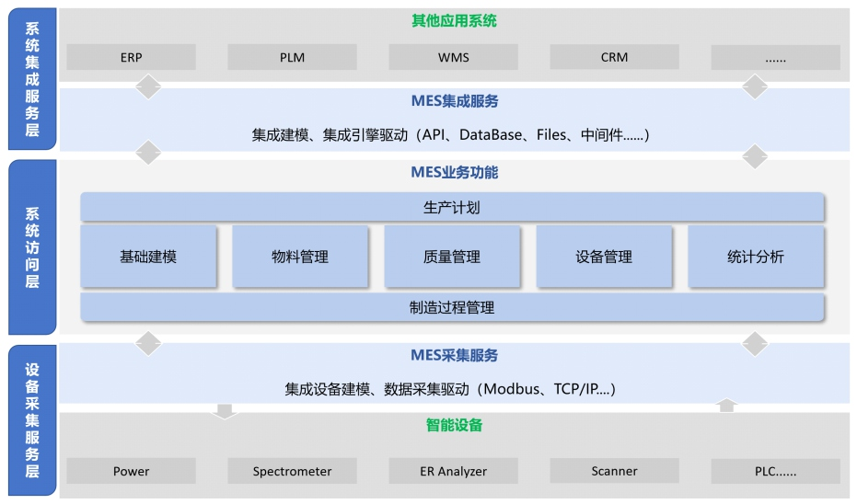Click the ERP system box
This screenshot has width=857, height=504.
131,57
